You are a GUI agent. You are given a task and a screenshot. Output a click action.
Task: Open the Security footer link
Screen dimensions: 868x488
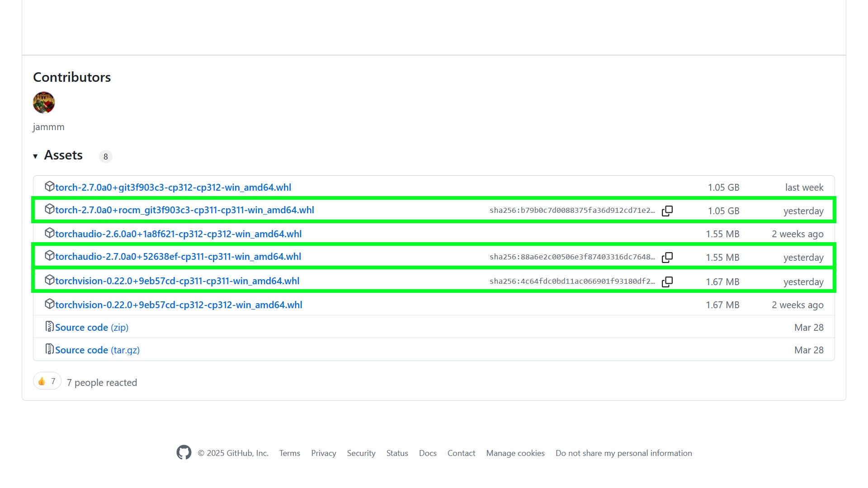361,453
